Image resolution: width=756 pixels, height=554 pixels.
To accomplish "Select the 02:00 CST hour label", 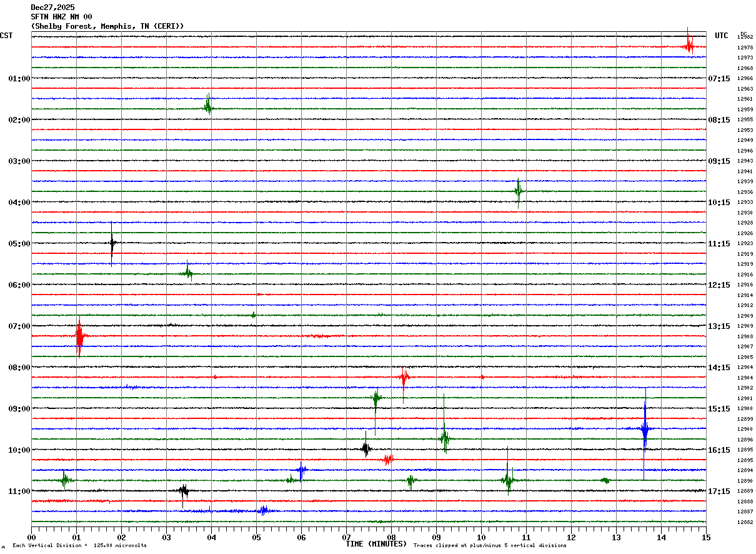I will 19,120.
